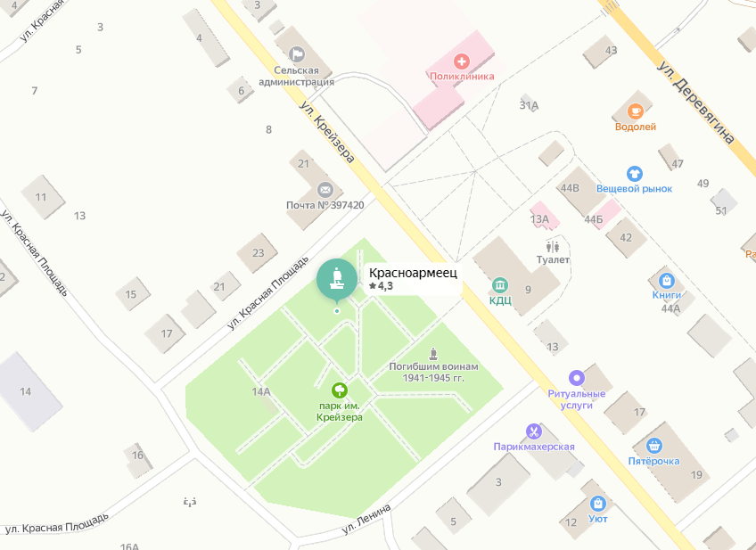
Task: Select the ул. Крейзера street label
Action: [x=327, y=131]
